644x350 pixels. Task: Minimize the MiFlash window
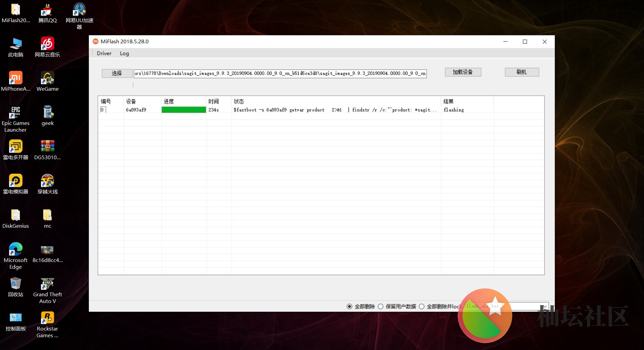(x=505, y=42)
